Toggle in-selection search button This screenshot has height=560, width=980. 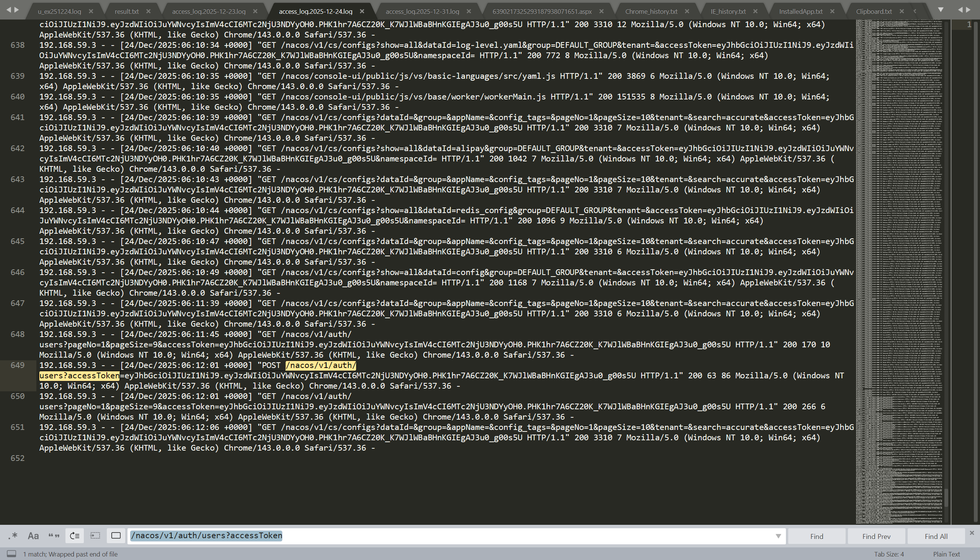click(x=95, y=536)
